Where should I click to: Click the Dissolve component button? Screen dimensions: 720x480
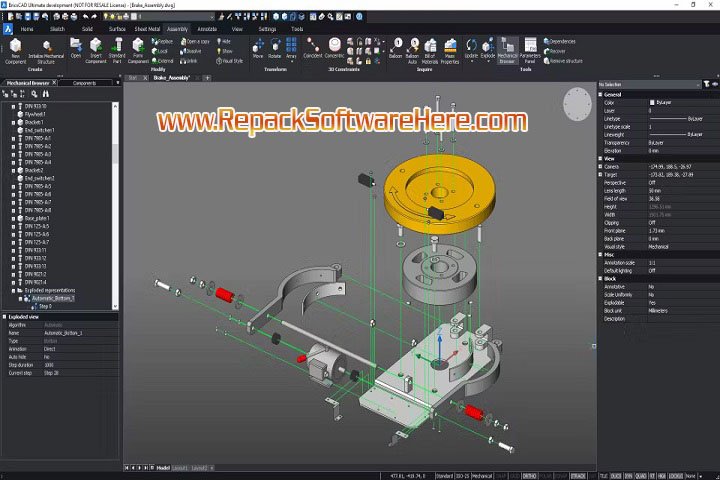tap(191, 51)
